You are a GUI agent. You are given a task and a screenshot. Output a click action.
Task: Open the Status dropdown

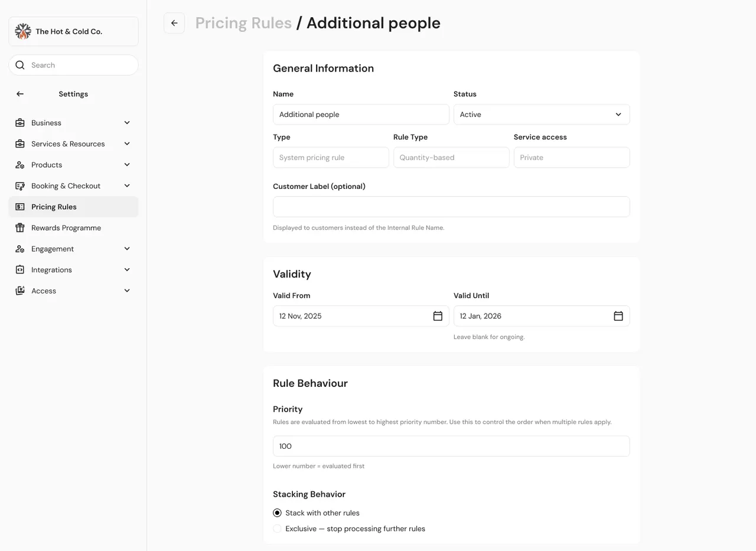click(x=542, y=115)
